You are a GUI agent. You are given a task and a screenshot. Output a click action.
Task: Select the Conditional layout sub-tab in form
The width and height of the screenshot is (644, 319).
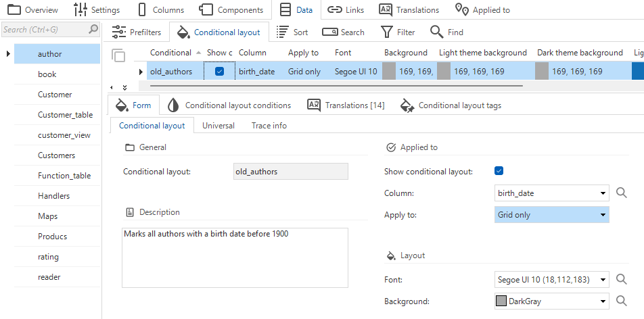[152, 126]
